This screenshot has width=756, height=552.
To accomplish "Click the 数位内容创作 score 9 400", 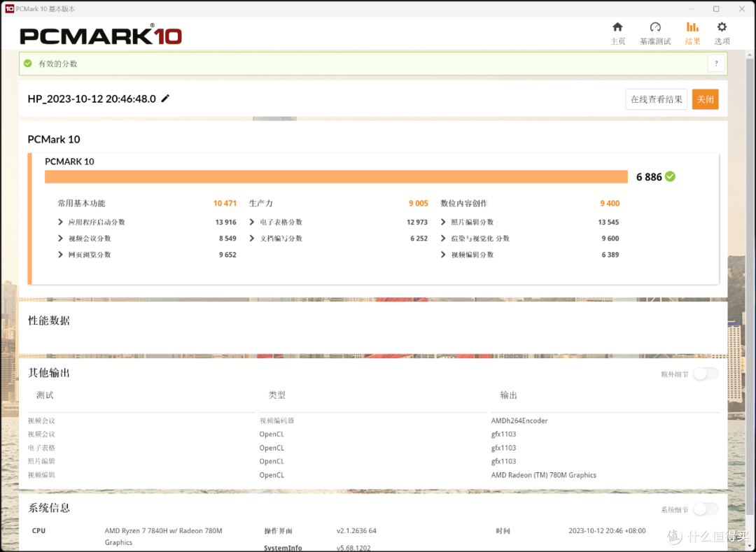I will [x=610, y=204].
